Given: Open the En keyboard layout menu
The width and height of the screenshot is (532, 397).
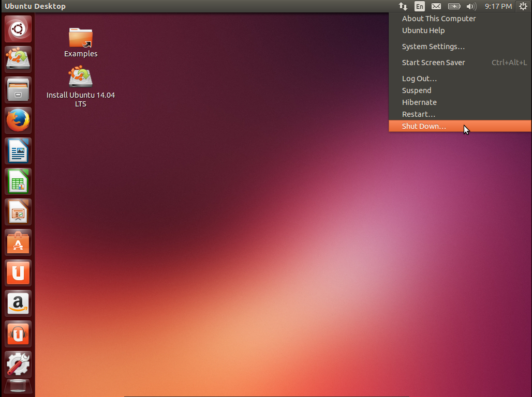Looking at the screenshot, I should (419, 6).
